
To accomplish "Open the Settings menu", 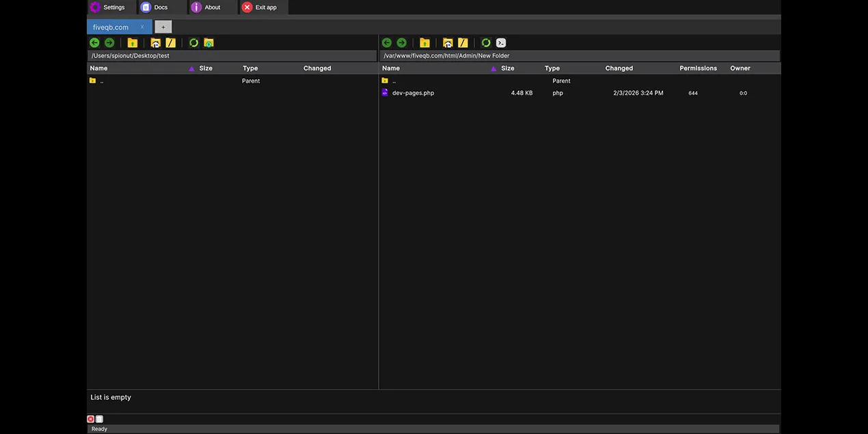I will [x=109, y=7].
